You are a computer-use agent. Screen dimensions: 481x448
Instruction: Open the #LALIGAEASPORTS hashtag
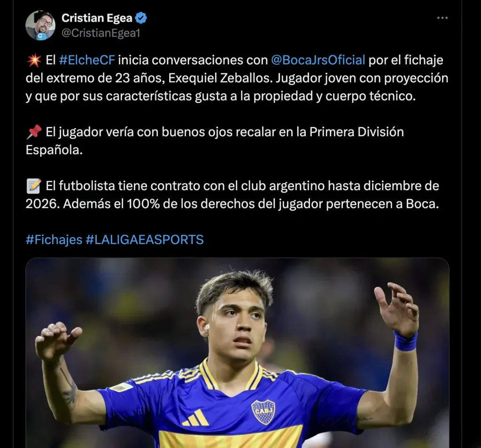pos(145,240)
